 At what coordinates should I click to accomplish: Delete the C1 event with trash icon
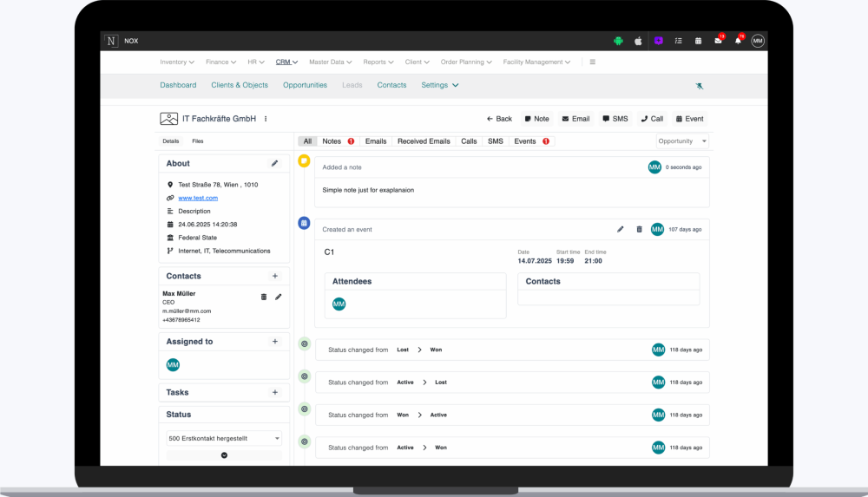(640, 229)
